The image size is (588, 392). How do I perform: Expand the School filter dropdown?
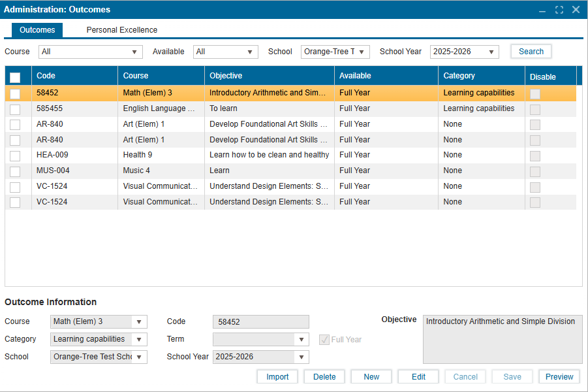pyautogui.click(x=335, y=52)
